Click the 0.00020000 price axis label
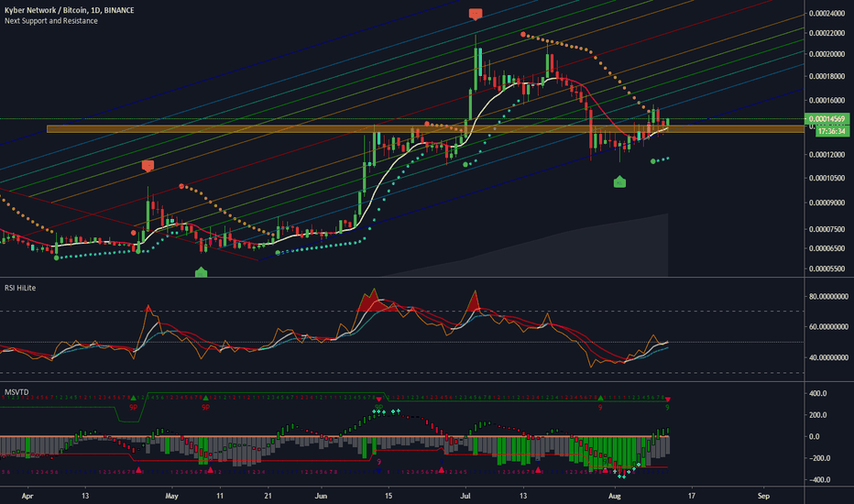This screenshot has width=854, height=504. (827, 54)
